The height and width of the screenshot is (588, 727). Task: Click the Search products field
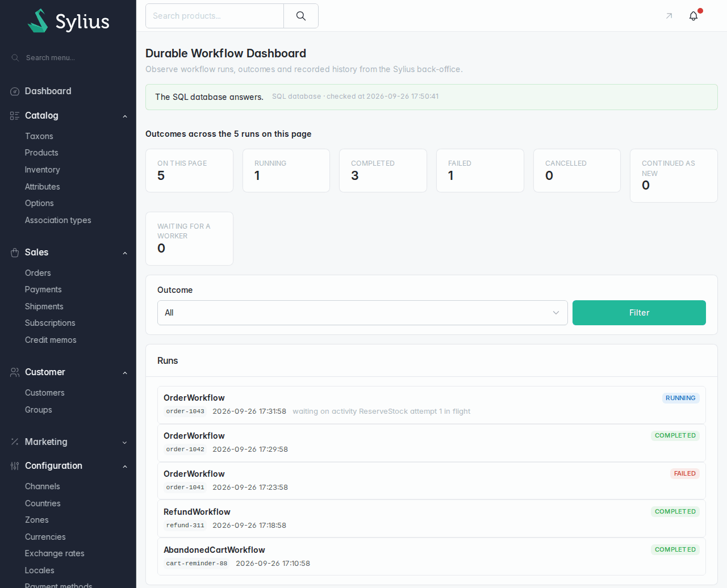(x=215, y=16)
